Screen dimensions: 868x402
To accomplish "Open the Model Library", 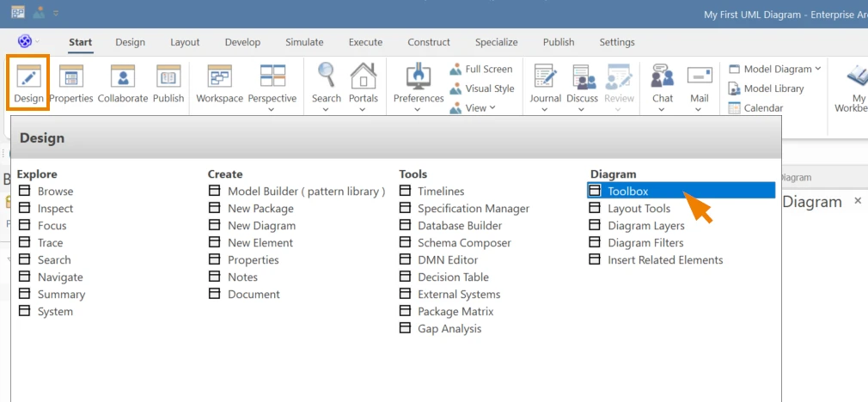I will tap(766, 88).
